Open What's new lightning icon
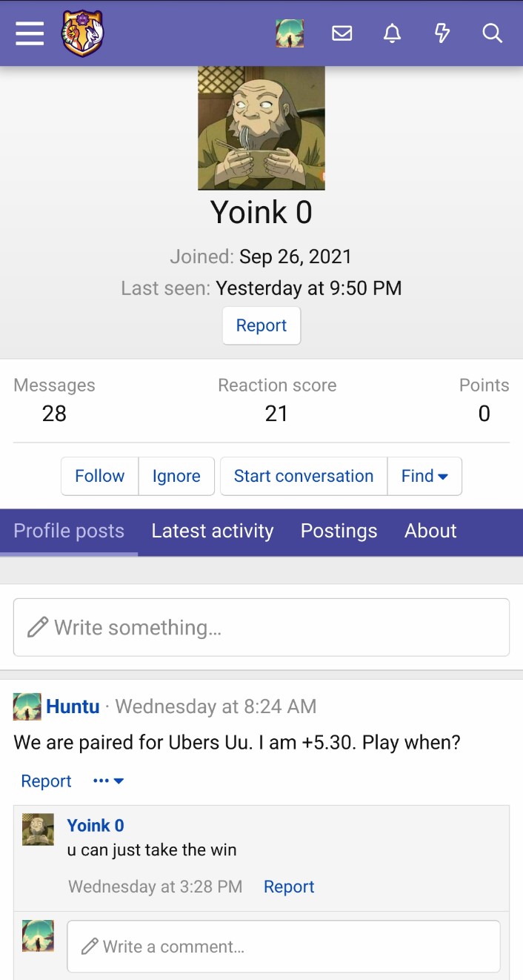 442,33
